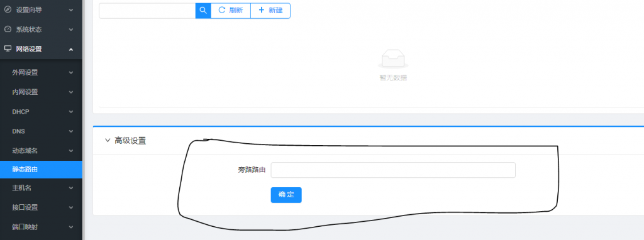Expand the DNS submenu chevron
The height and width of the screenshot is (240, 644).
tap(71, 131)
